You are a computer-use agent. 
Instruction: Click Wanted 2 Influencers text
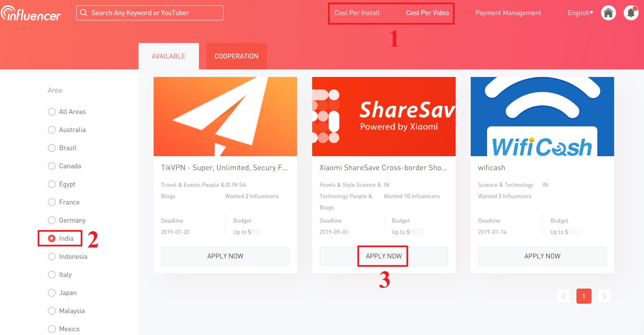(x=252, y=196)
